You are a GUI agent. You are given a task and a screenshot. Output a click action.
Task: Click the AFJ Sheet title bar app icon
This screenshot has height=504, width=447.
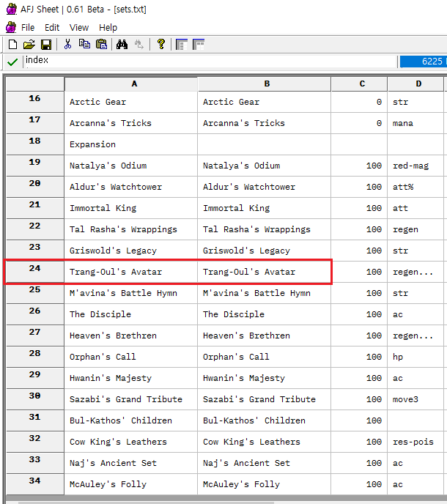(11, 9)
